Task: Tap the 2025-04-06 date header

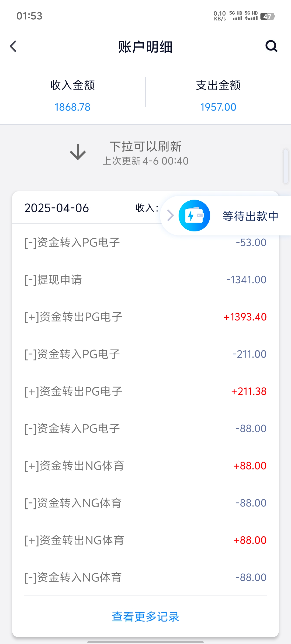Action: tap(57, 208)
